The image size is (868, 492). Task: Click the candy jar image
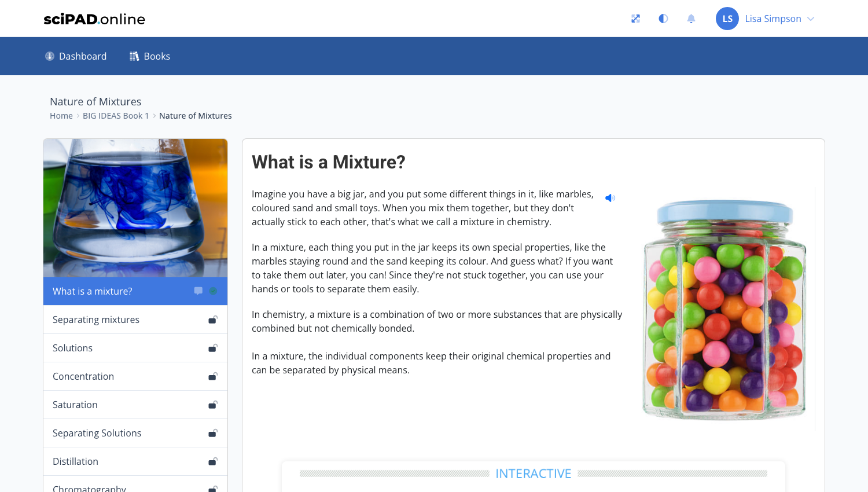724,309
